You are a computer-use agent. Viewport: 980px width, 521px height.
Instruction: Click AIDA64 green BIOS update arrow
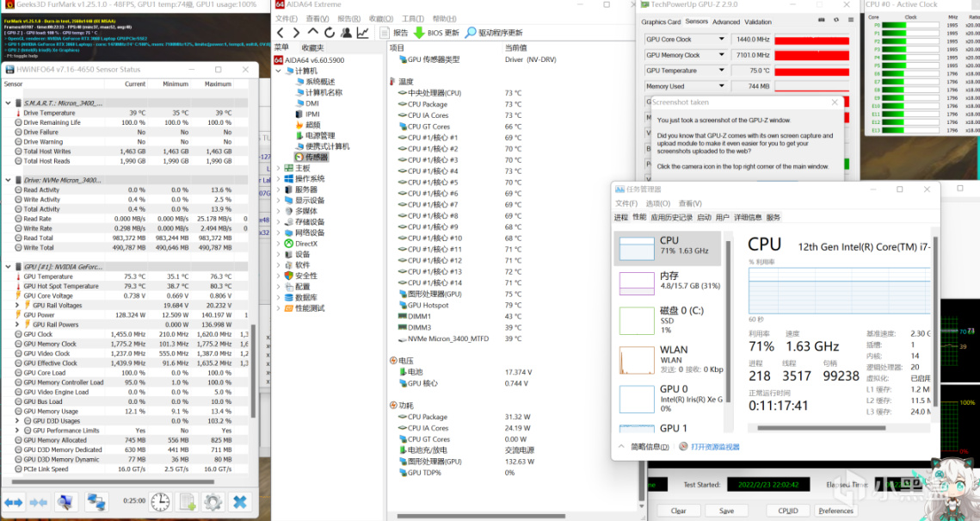point(419,33)
